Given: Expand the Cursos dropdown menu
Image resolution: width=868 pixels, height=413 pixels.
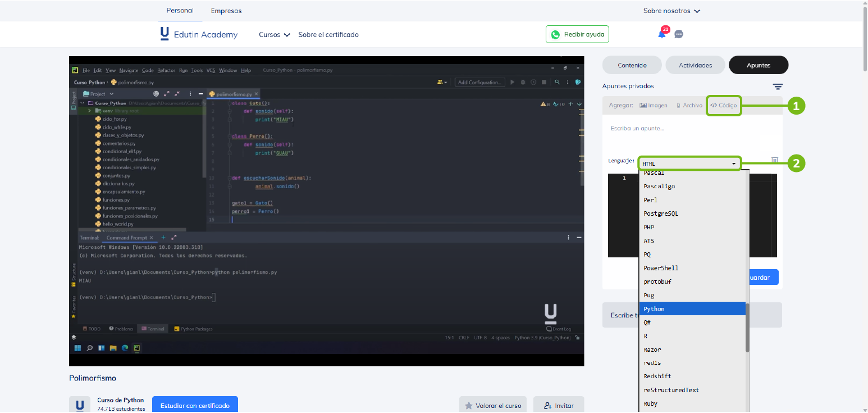Looking at the screenshot, I should 274,35.
